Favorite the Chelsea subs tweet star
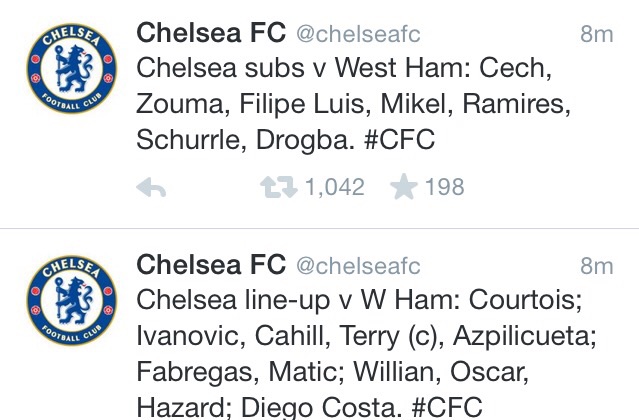This screenshot has width=639, height=420. pyautogui.click(x=403, y=187)
